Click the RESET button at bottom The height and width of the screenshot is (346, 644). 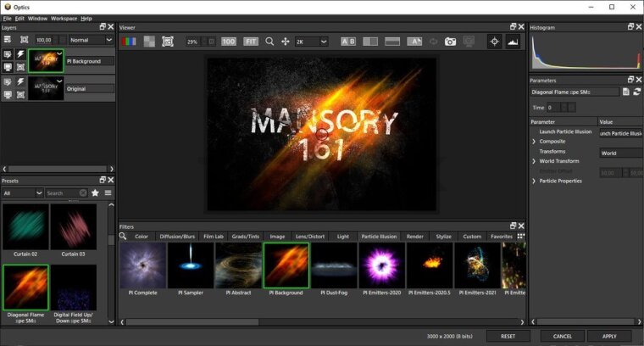(x=508, y=336)
